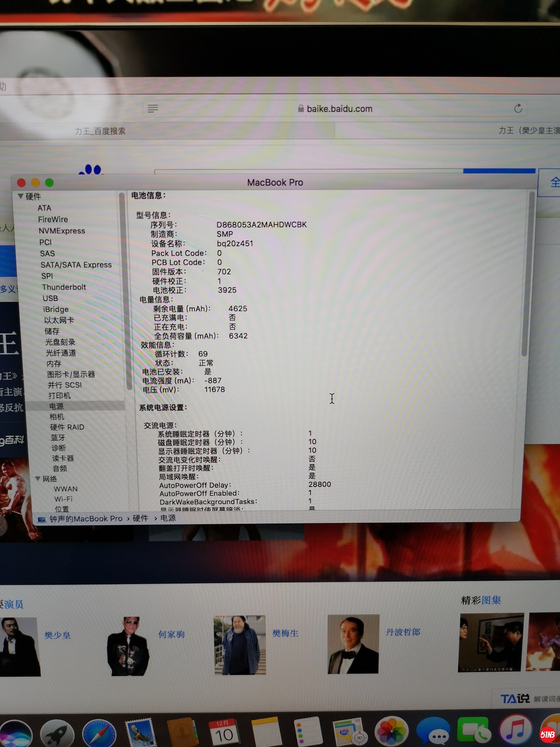Open Siri from the Dock
Screen dimensions: 560x747
point(15,735)
